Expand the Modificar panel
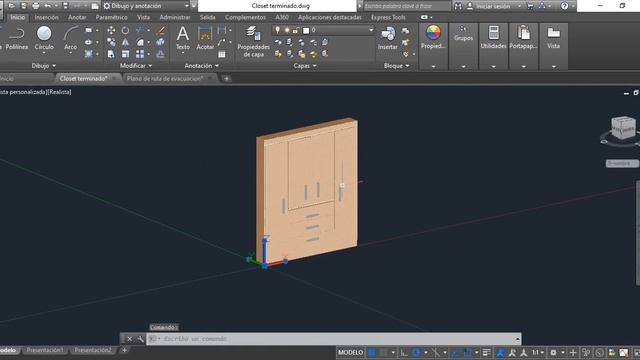This screenshot has height=360, width=640. click(136, 65)
